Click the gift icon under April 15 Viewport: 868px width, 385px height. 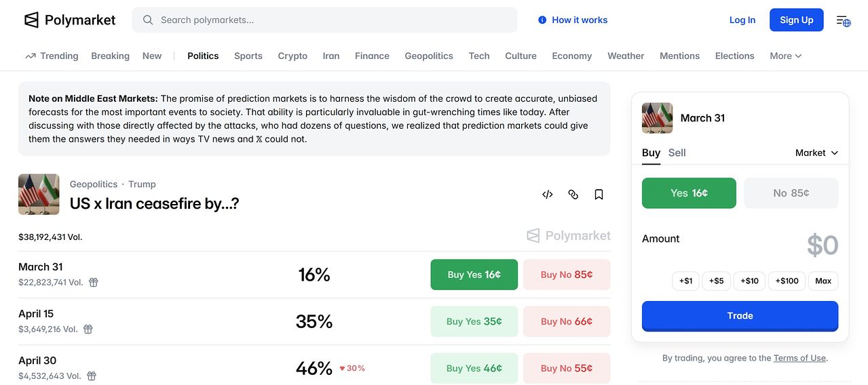pos(88,329)
